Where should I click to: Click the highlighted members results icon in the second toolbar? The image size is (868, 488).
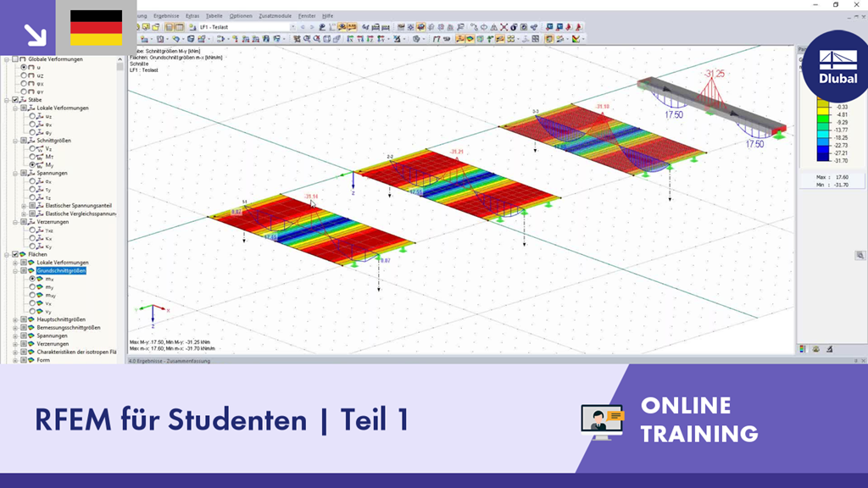(460, 39)
